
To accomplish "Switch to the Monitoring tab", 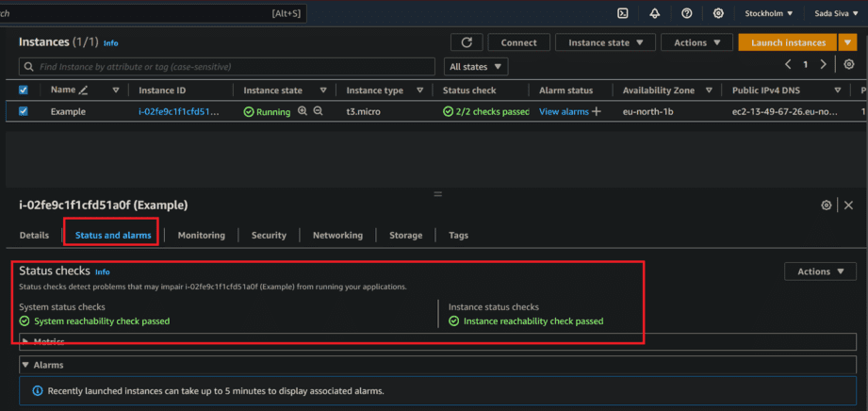I will 202,236.
